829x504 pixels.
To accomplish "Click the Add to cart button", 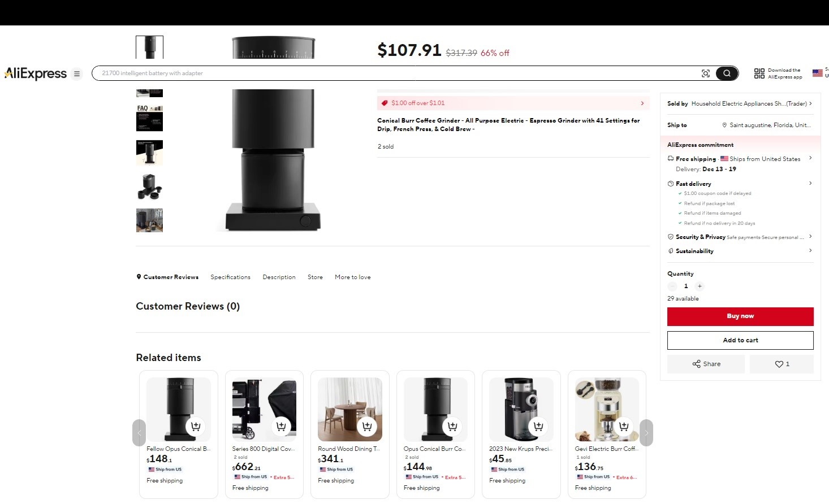I will 740,340.
